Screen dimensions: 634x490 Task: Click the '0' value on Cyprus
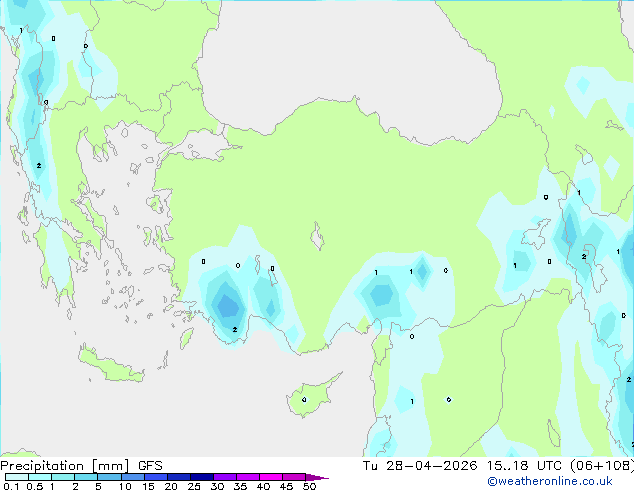click(304, 400)
